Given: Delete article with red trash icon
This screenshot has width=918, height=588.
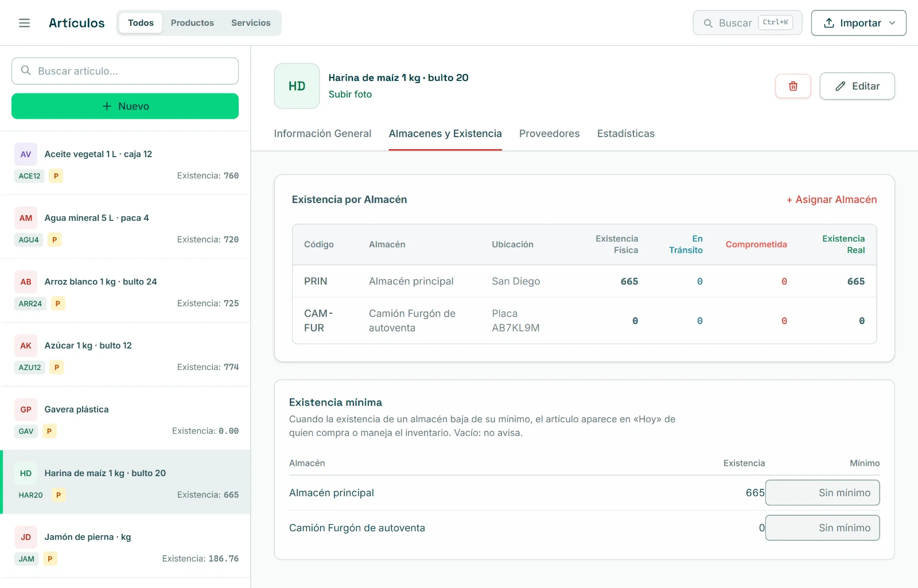Looking at the screenshot, I should [793, 86].
